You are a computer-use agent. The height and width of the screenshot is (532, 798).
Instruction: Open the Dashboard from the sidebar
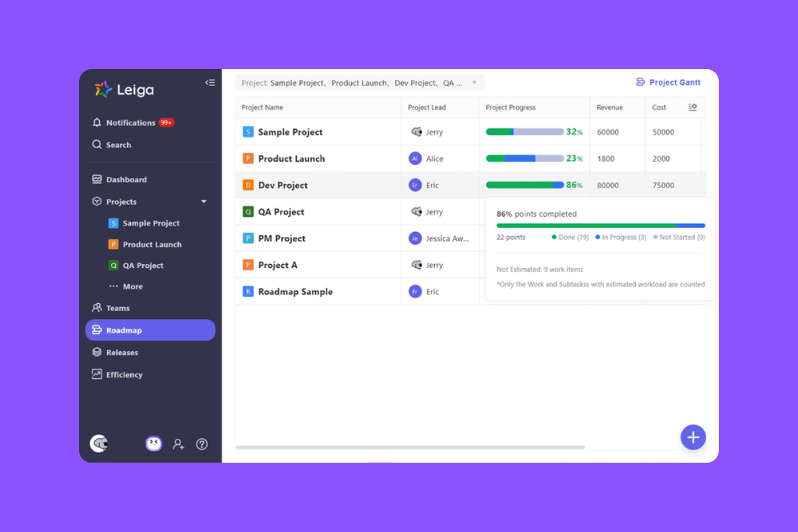pyautogui.click(x=126, y=179)
